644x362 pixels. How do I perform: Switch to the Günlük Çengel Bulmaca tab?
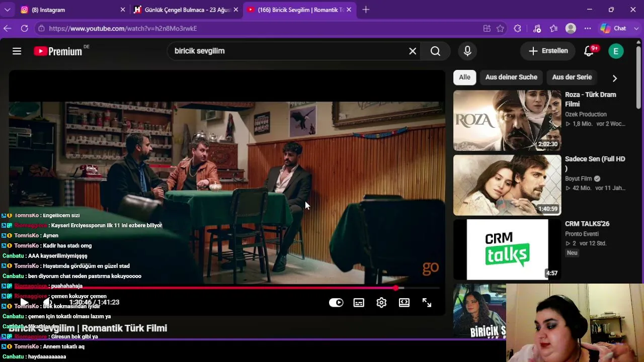pos(186,10)
